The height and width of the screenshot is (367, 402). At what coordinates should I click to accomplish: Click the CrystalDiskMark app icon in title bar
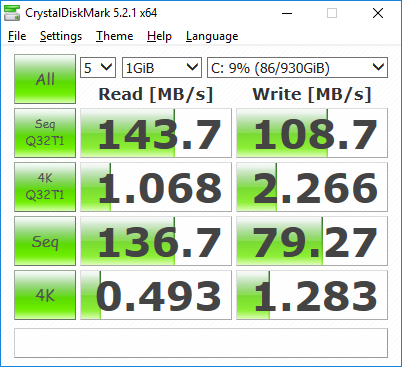pos(12,13)
